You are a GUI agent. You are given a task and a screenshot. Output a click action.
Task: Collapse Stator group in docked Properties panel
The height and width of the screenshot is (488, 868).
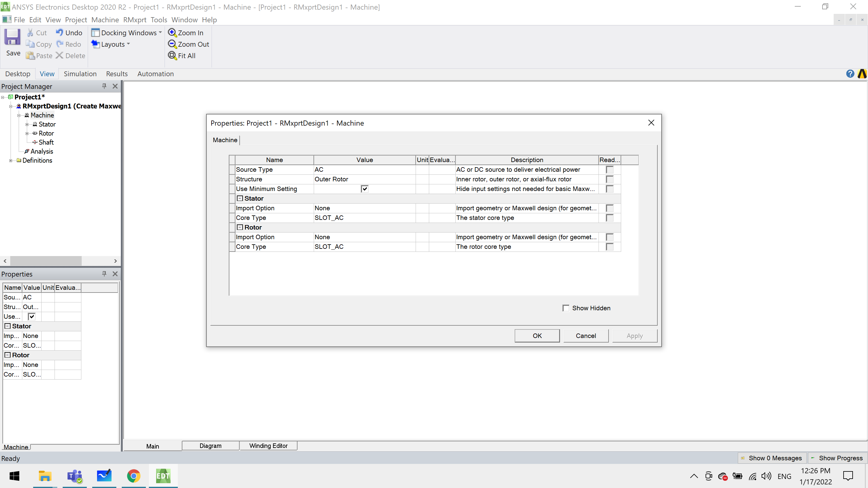pyautogui.click(x=8, y=326)
